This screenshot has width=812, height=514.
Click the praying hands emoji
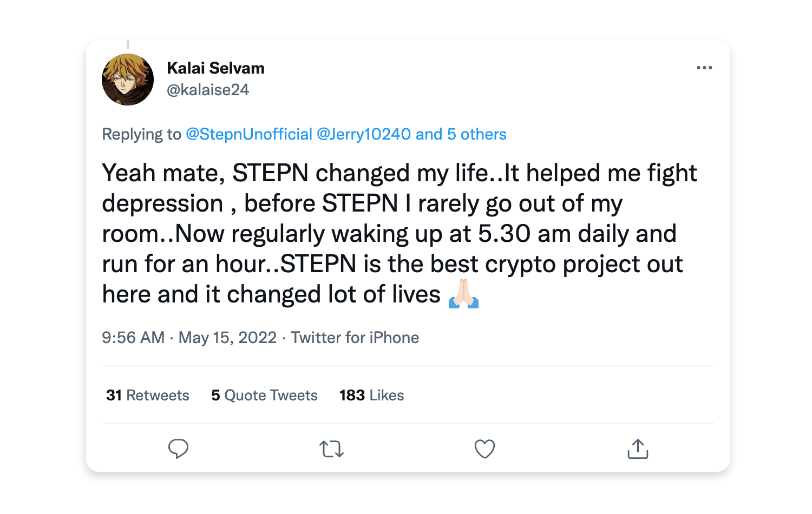tap(464, 294)
